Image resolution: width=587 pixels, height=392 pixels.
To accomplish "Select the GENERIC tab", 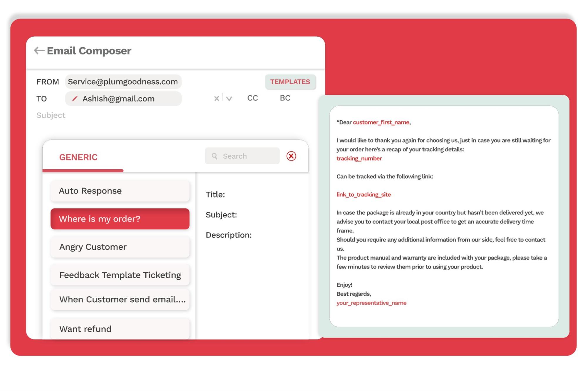I will click(78, 157).
